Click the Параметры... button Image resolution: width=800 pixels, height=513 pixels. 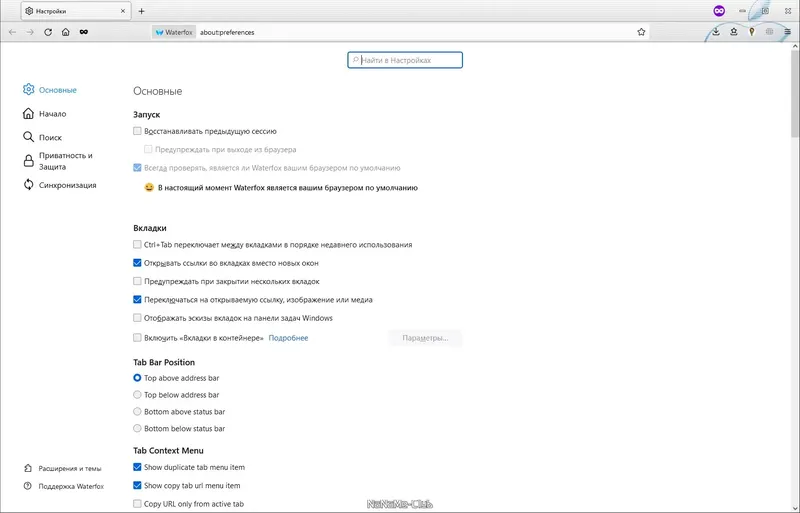click(425, 338)
